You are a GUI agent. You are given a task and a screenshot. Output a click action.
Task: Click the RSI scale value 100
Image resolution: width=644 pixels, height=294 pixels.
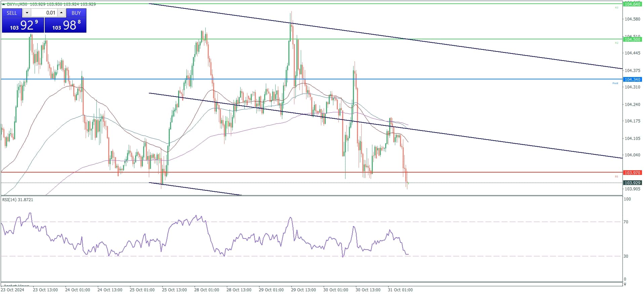coord(627,199)
